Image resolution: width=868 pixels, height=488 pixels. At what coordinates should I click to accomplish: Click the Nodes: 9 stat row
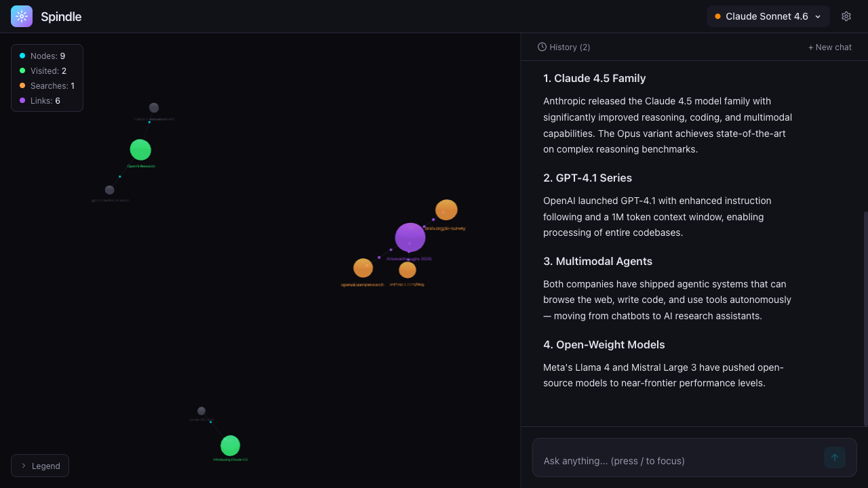47,56
